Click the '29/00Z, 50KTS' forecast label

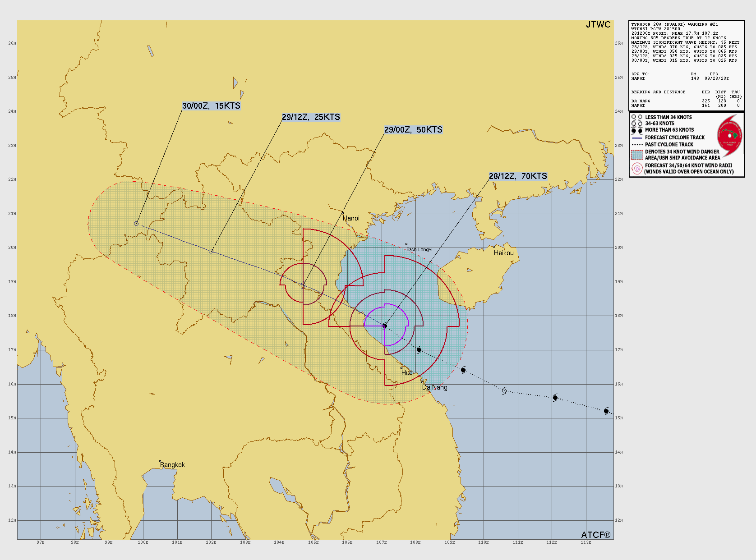click(x=413, y=130)
